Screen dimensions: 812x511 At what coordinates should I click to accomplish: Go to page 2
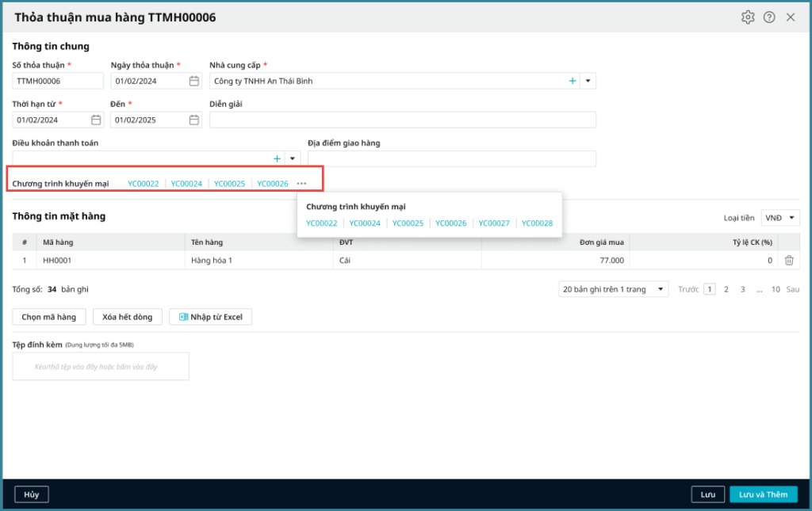tap(726, 289)
